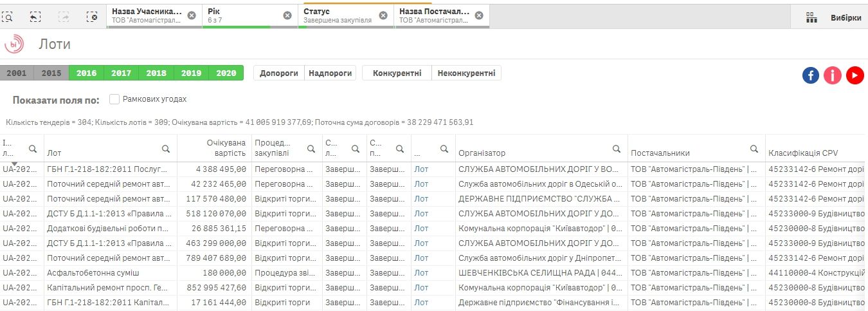Click the bi logo icon
Image resolution: width=868 pixels, height=311 pixels.
[14, 44]
